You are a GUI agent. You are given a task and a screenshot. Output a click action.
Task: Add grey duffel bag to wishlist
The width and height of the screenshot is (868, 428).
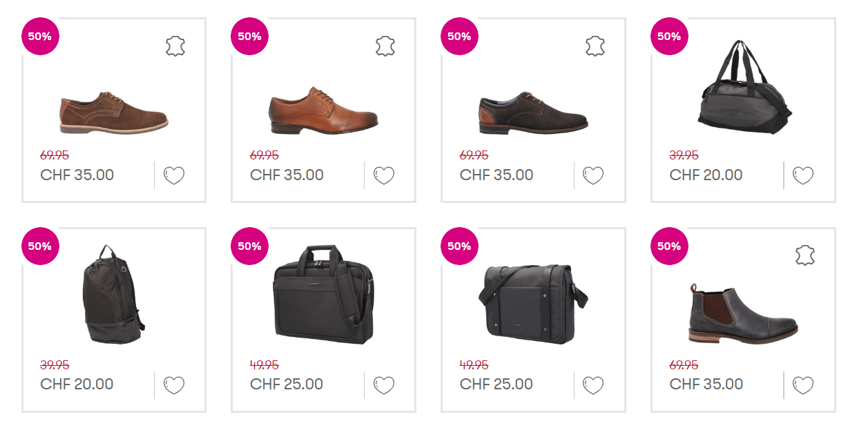pos(803,175)
